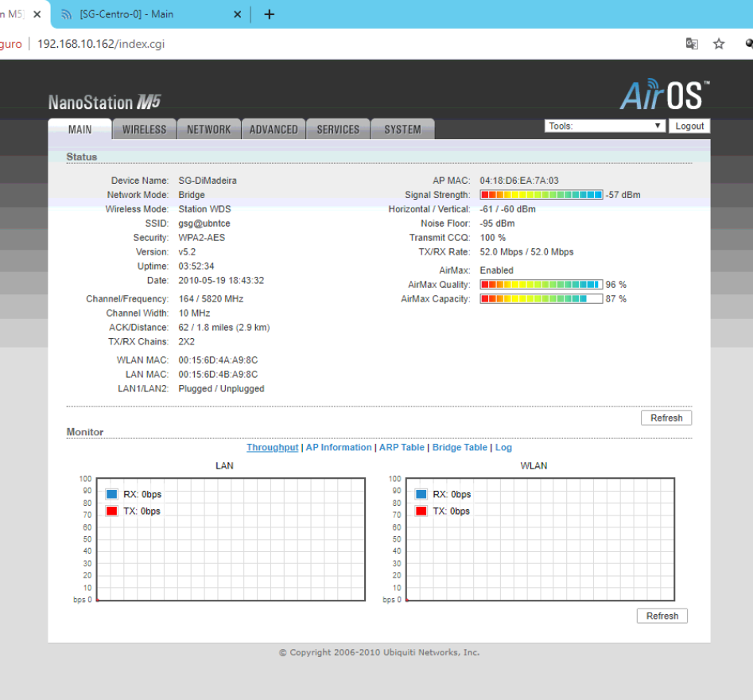Image resolution: width=753 pixels, height=700 pixels.
Task: Open the Throughput monitor link
Action: (x=272, y=447)
